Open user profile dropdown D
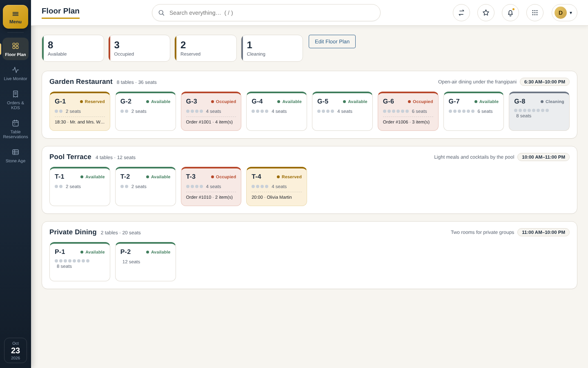 click(x=564, y=13)
